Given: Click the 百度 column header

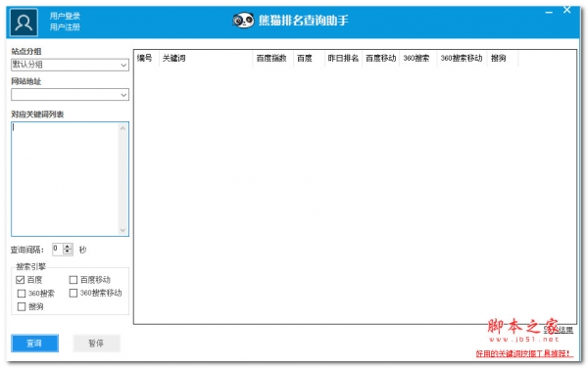Looking at the screenshot, I should tap(309, 58).
